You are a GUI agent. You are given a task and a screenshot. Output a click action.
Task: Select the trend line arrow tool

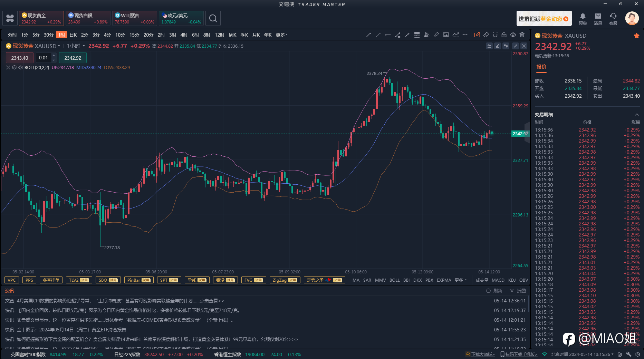point(368,35)
